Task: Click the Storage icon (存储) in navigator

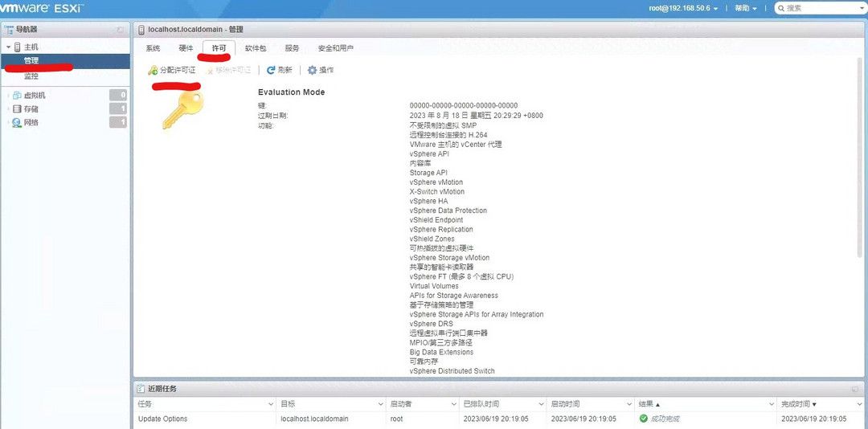Action: pos(17,109)
